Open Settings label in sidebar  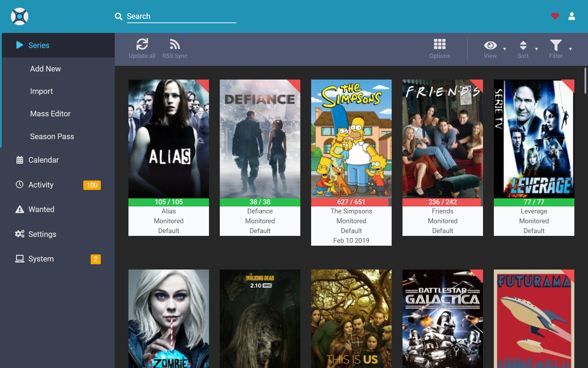tap(42, 234)
